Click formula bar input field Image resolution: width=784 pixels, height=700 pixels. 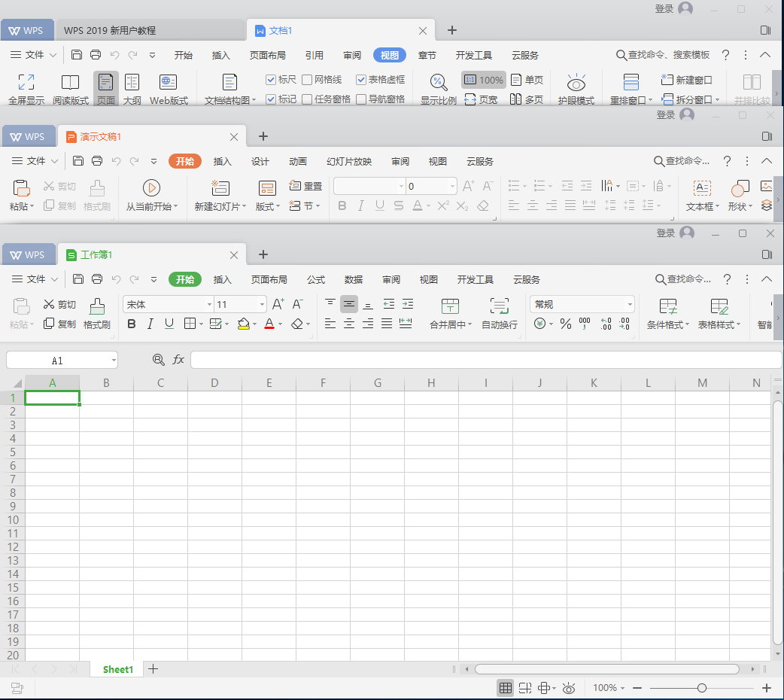pyautogui.click(x=486, y=359)
